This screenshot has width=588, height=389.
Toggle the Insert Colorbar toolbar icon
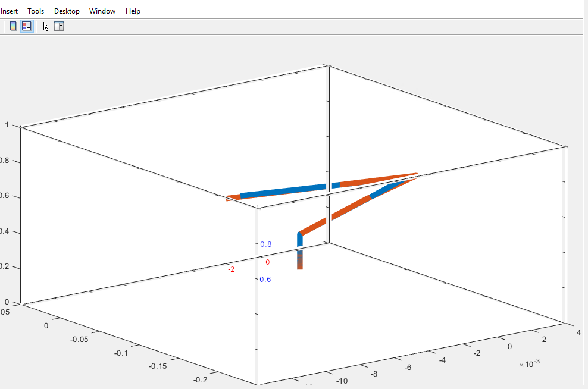[x=13, y=26]
